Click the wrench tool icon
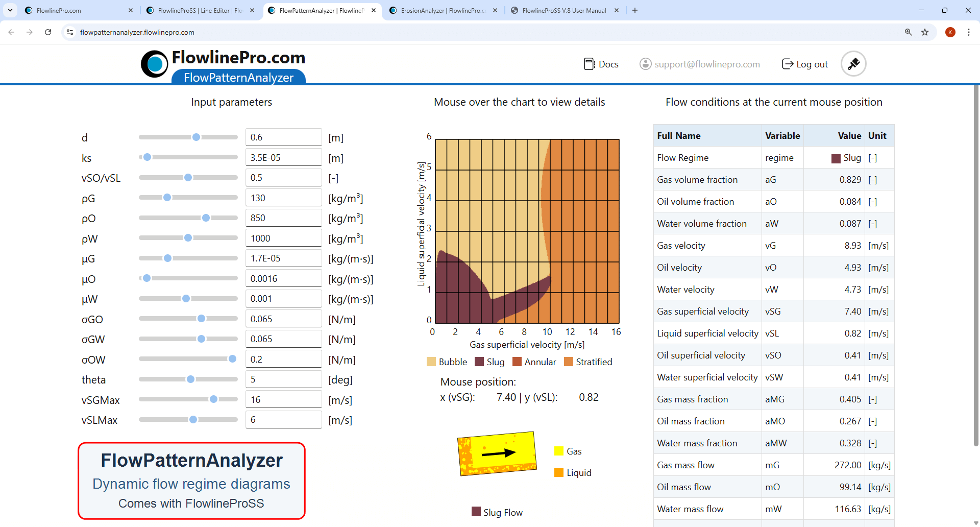This screenshot has height=527, width=980. (853, 63)
